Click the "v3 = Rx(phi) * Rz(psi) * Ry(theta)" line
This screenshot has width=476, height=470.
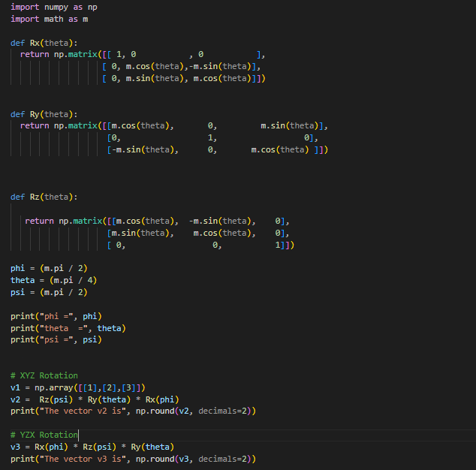[x=92, y=447]
